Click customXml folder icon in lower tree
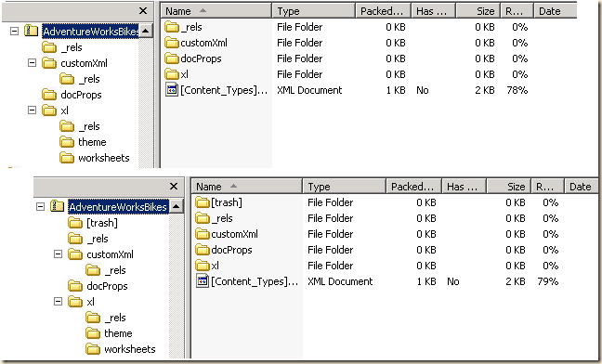This screenshot has height=364, width=602. coord(75,254)
